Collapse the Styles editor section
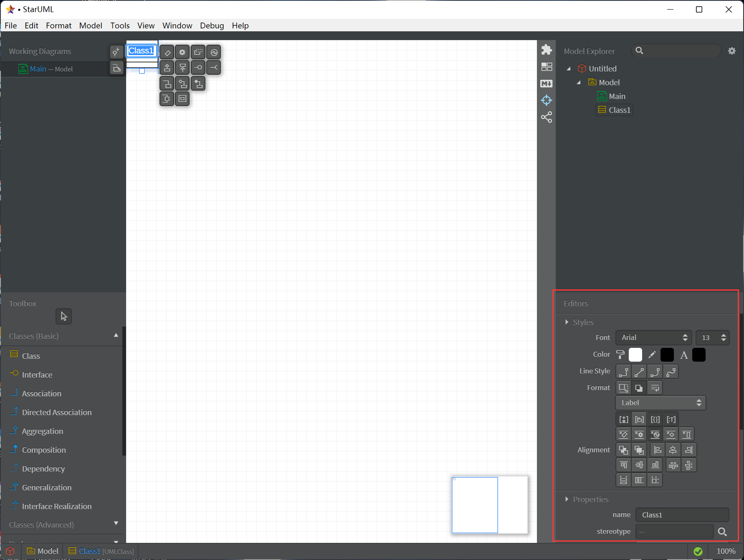The height and width of the screenshot is (560, 744). pyautogui.click(x=567, y=322)
